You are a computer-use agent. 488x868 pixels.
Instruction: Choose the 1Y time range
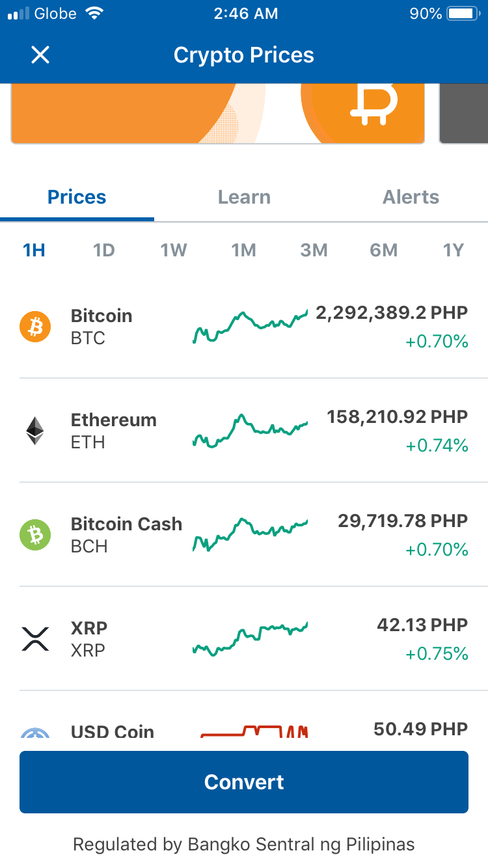tap(454, 250)
